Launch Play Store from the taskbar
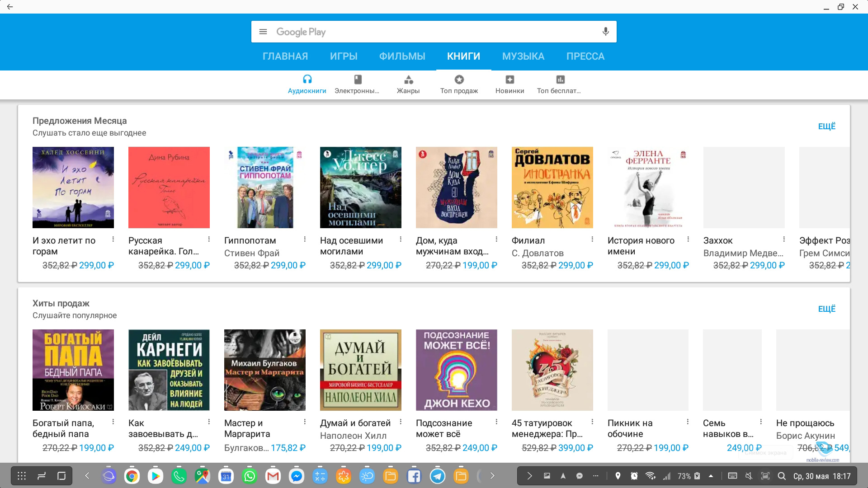The height and width of the screenshot is (488, 868). (156, 476)
